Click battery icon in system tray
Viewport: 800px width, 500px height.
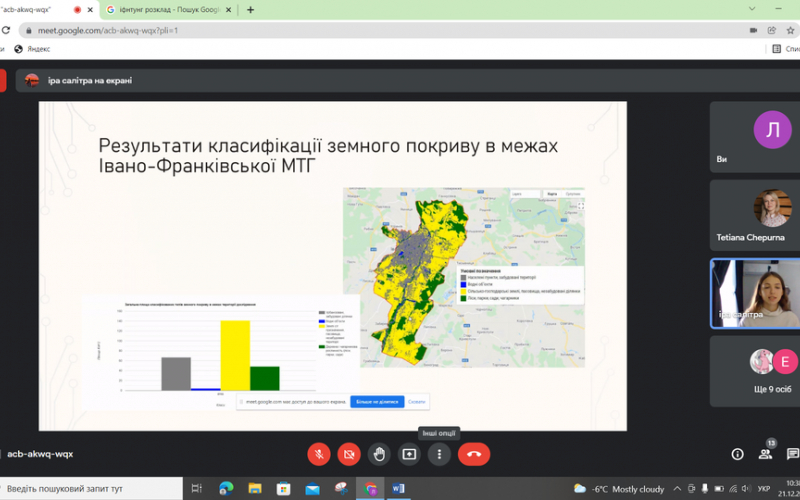click(x=719, y=489)
